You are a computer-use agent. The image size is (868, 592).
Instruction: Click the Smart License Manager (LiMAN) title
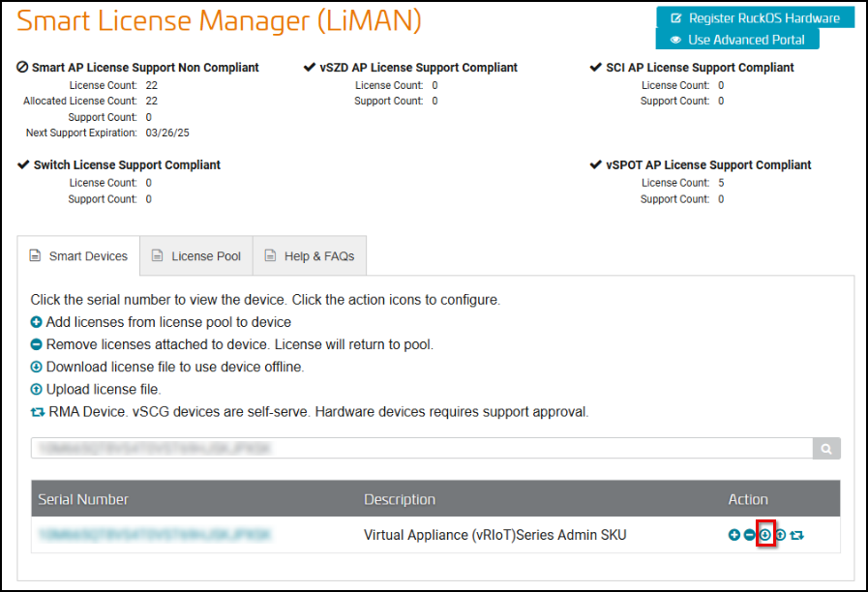[220, 21]
